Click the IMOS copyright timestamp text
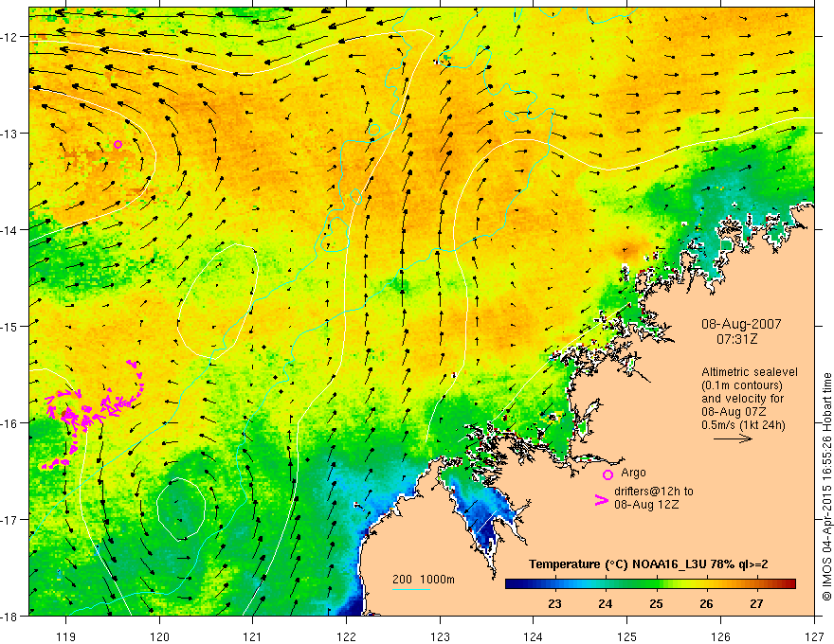This screenshot has width=834, height=644. point(826,487)
